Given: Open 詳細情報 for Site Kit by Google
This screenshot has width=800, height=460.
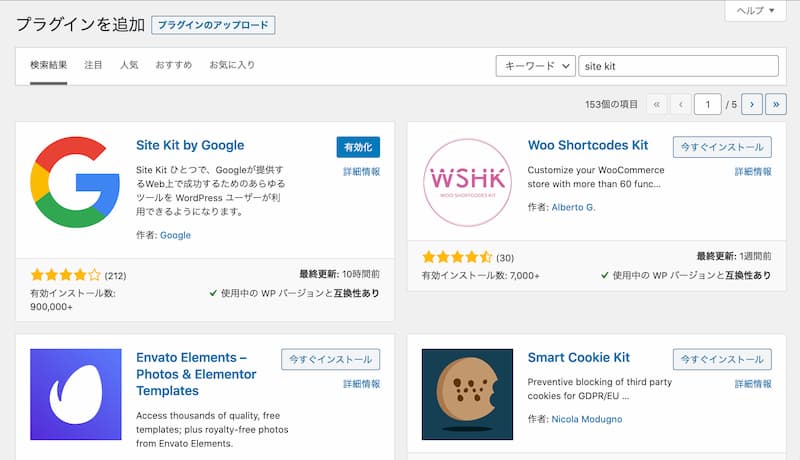Looking at the screenshot, I should [x=361, y=172].
